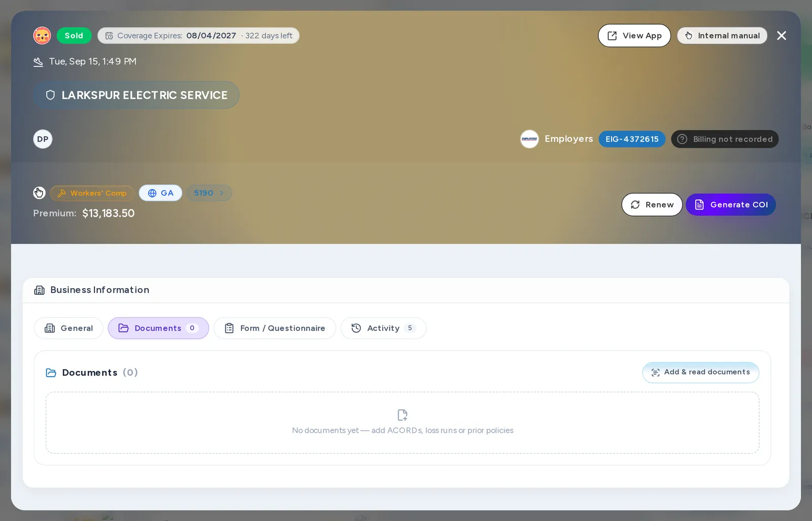This screenshot has width=812, height=521.
Task: Click the GA state tag
Action: pos(160,193)
